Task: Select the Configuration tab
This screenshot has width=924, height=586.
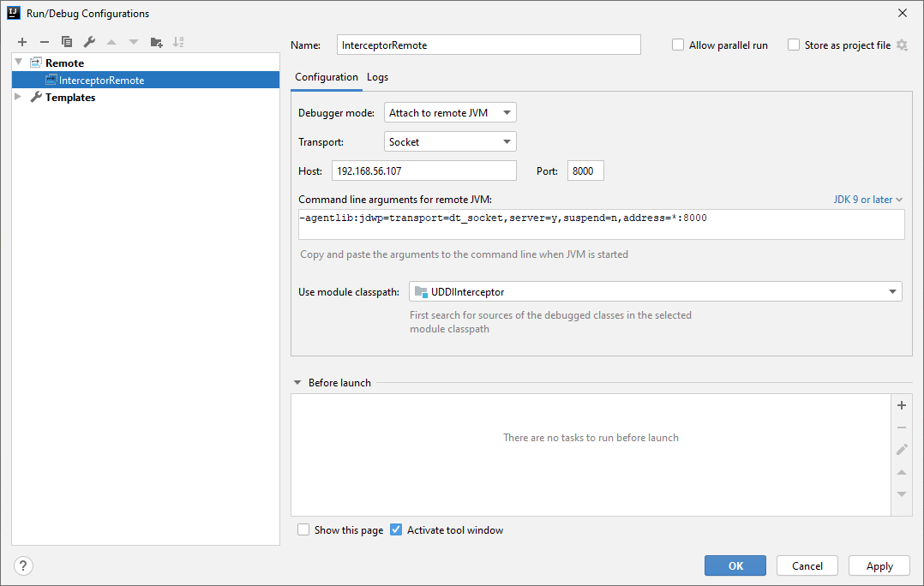Action: tap(327, 77)
